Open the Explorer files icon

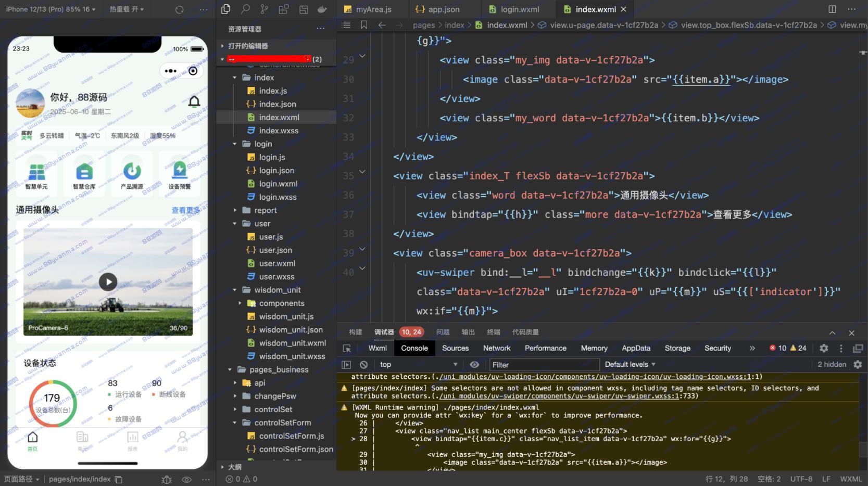pos(225,9)
